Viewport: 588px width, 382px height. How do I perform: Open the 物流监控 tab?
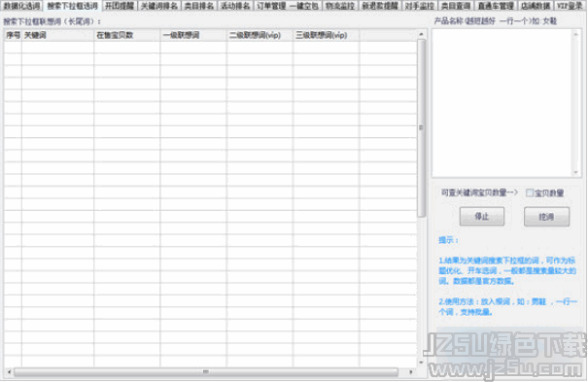(x=340, y=6)
